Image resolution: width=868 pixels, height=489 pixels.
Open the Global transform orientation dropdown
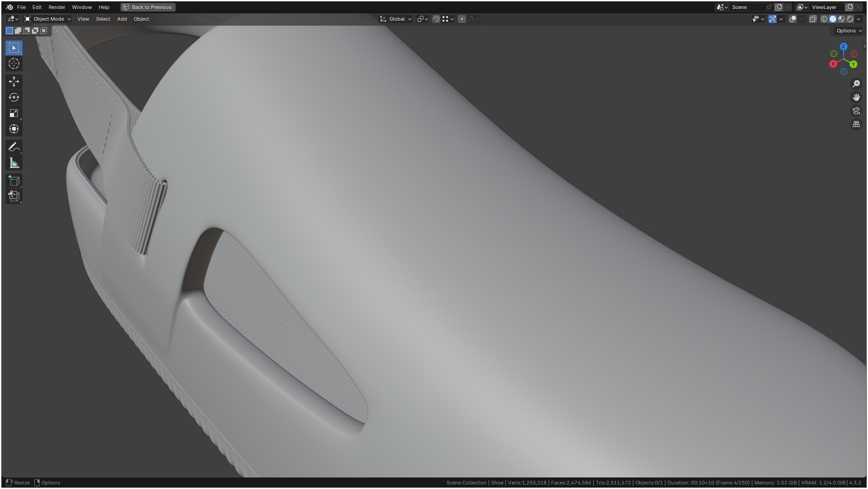(x=396, y=19)
